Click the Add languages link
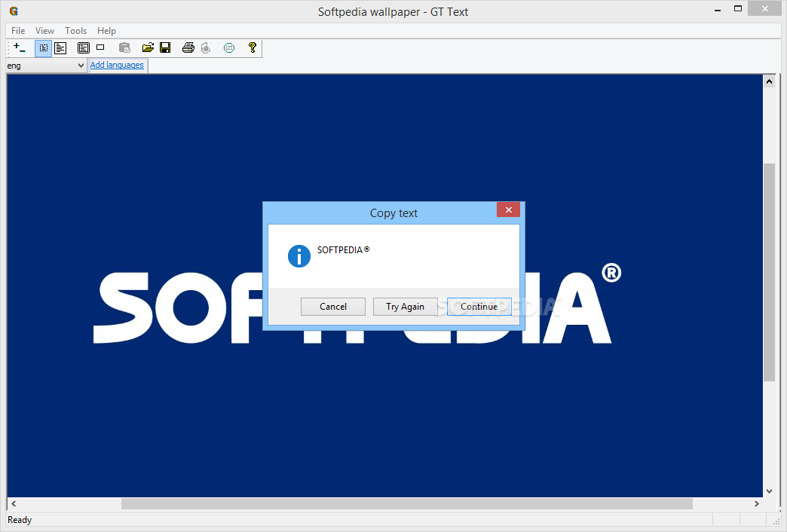Viewport: 787px width, 532px height. click(117, 65)
